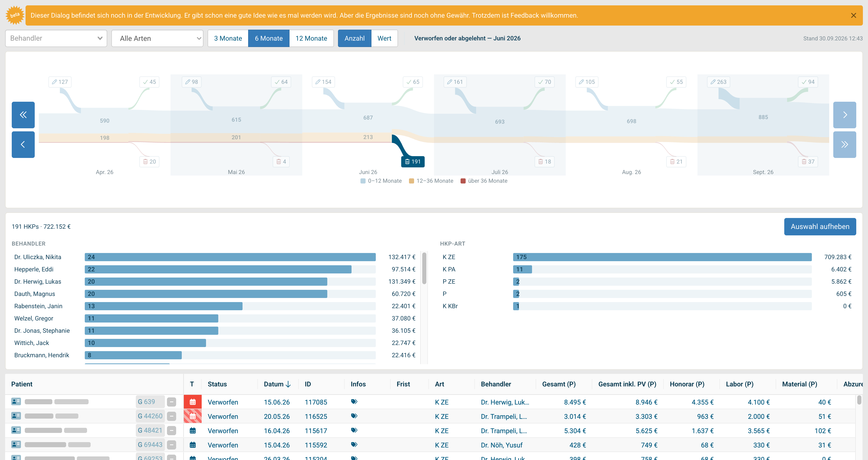Close the beta notice banner
Viewport: 868px width, 460px height.
coord(853,16)
